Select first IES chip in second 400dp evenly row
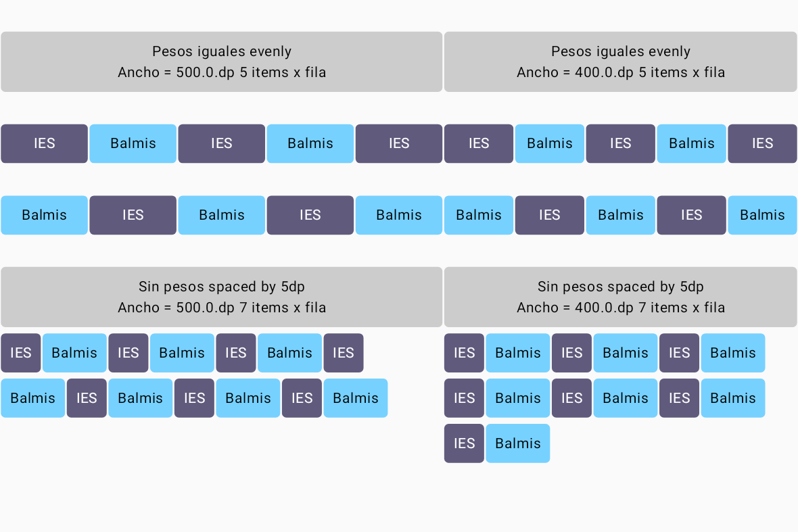This screenshot has height=532, width=798. click(x=549, y=215)
